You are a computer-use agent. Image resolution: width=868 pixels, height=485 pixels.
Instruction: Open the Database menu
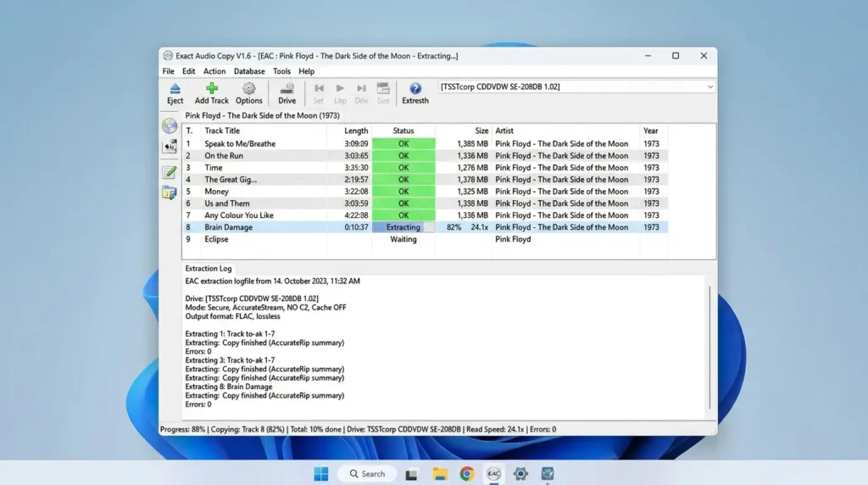tap(249, 71)
